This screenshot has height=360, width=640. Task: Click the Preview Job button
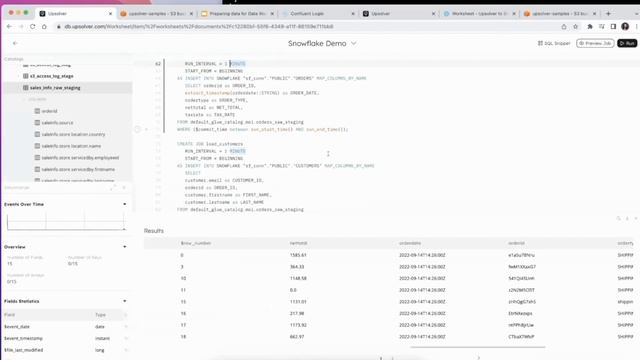(x=595, y=43)
